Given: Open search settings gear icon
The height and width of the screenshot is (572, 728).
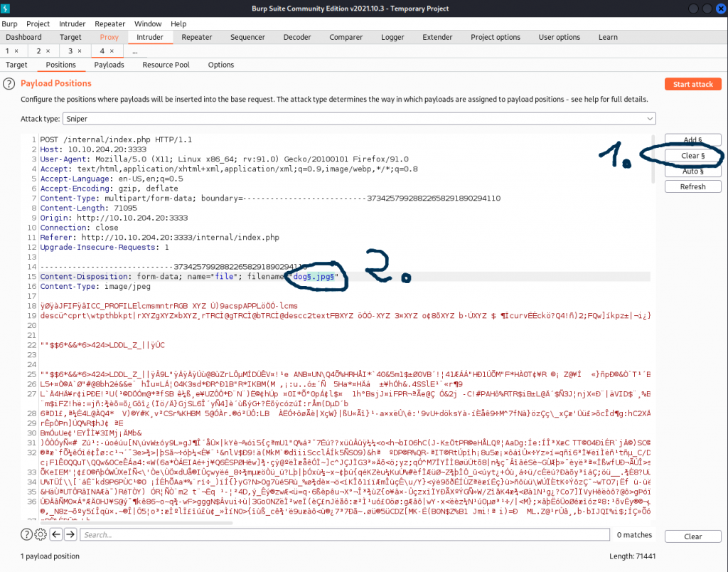Looking at the screenshot, I should click(41, 534).
